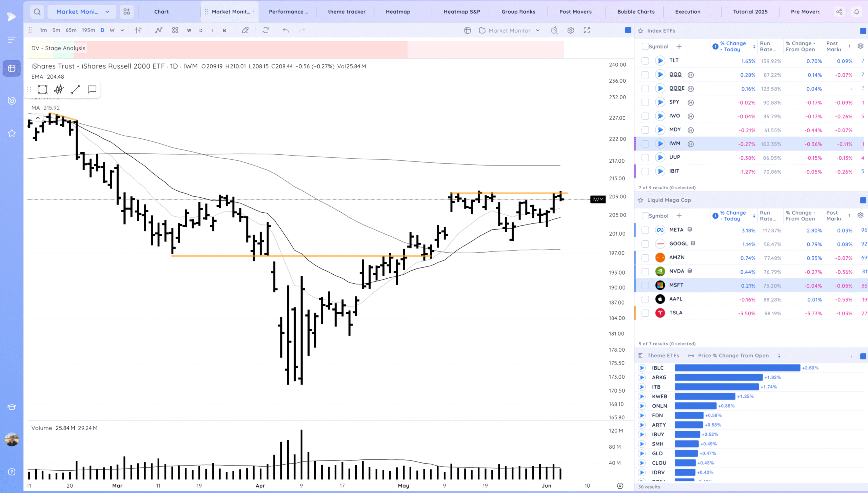Select the trend line drawing tool
Image resolution: width=868 pixels, height=493 pixels.
(x=75, y=90)
